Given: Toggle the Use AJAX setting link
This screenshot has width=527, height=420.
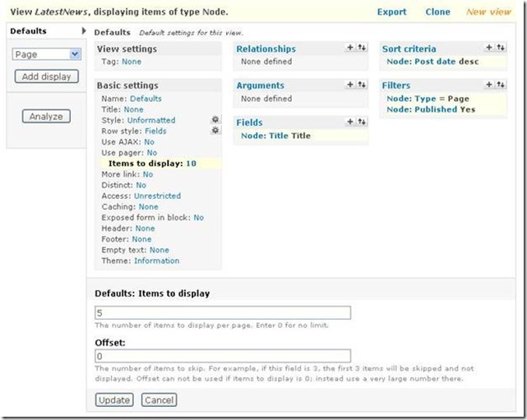Looking at the screenshot, I should [149, 142].
